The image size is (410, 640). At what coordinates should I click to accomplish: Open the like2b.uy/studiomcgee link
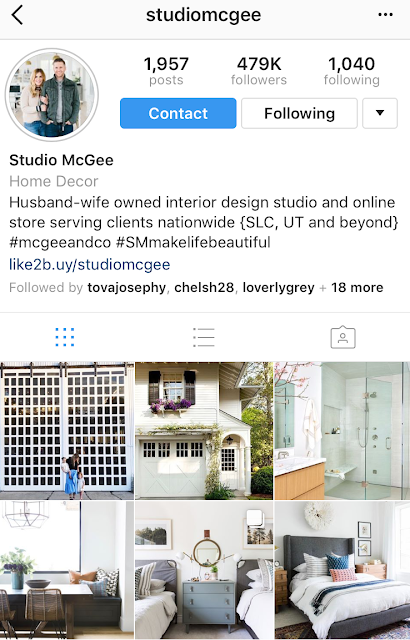click(x=89, y=264)
